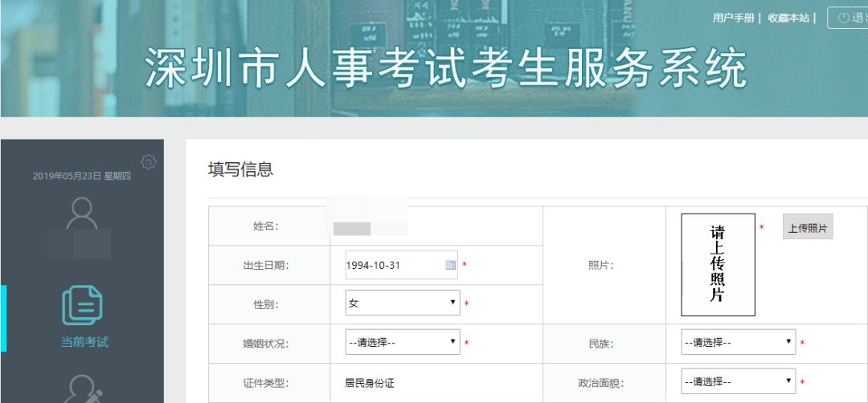The width and height of the screenshot is (868, 403).
Task: Open the 当前考试 documents icon
Action: [x=82, y=305]
